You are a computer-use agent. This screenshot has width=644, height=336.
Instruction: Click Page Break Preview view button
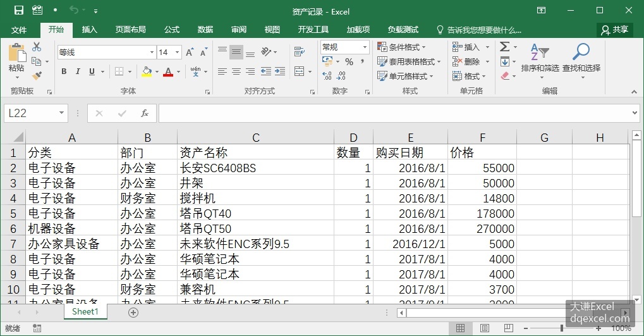click(509, 328)
